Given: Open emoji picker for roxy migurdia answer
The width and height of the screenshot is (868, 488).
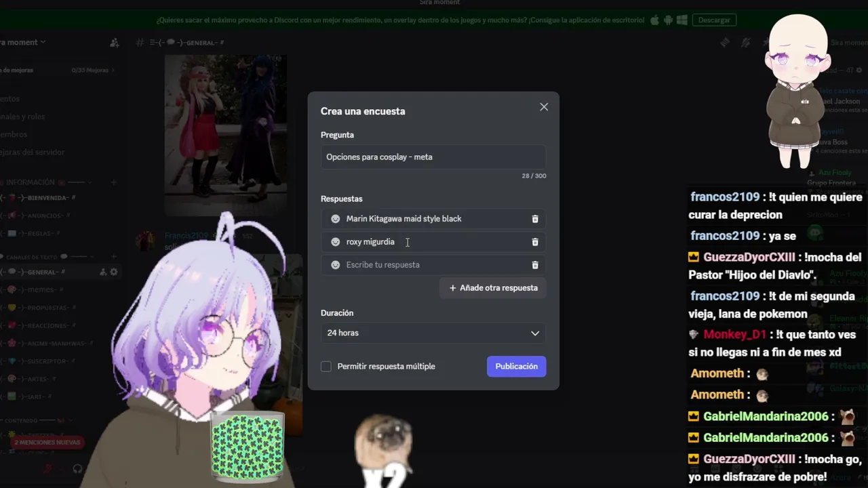Looking at the screenshot, I should [x=335, y=242].
